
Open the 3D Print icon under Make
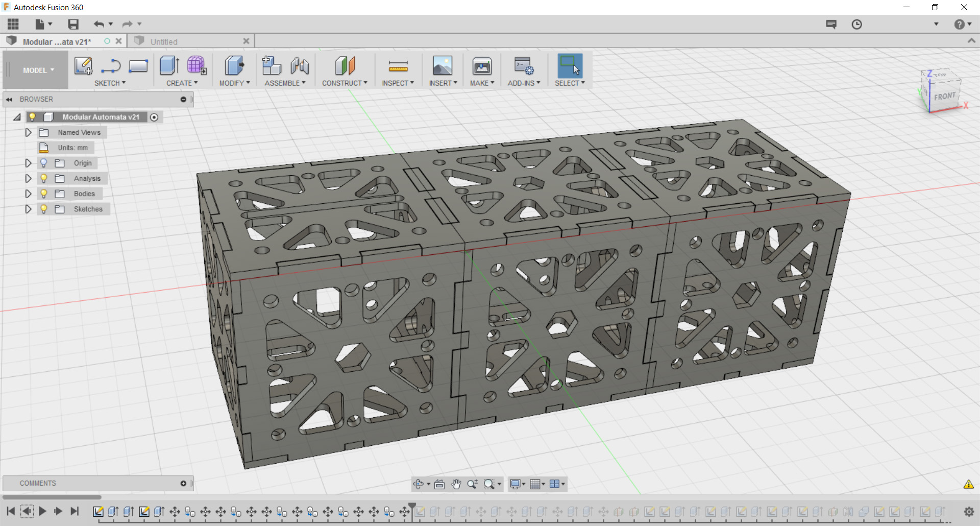[x=481, y=66]
